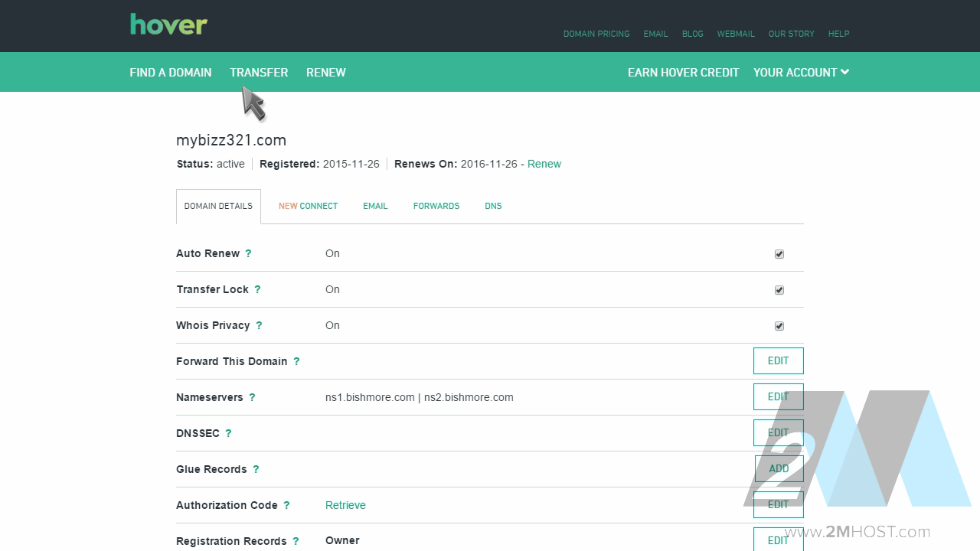The image size is (980, 551).
Task: Toggle the Auto Renew checkbox
Action: pos(779,254)
